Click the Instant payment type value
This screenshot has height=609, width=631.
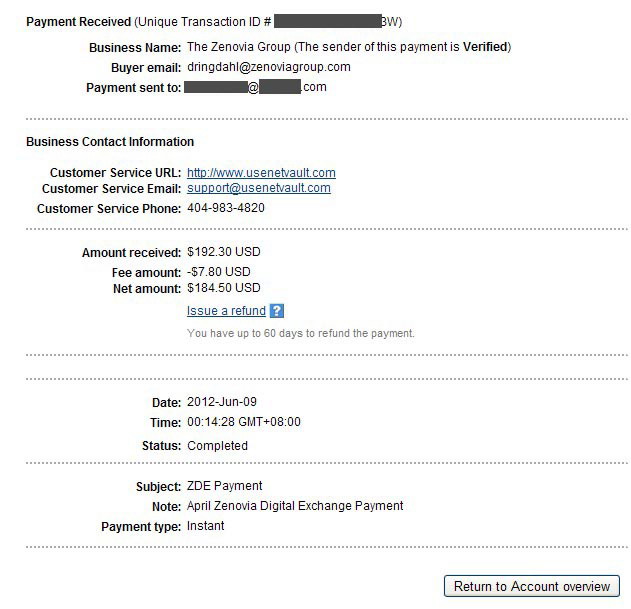[x=206, y=526]
